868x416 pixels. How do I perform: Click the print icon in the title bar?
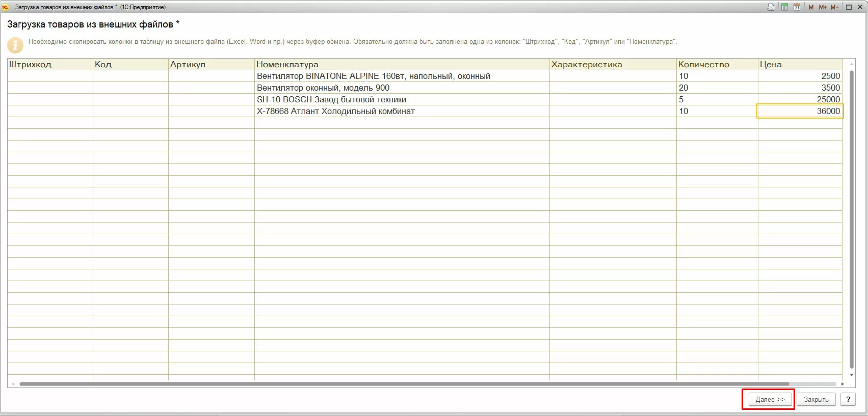pyautogui.click(x=771, y=7)
